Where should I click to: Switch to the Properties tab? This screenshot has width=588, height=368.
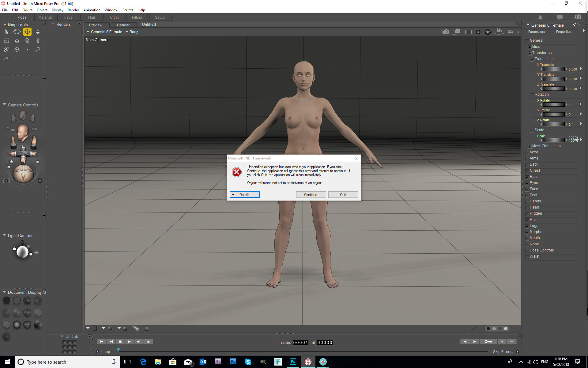[x=563, y=32]
